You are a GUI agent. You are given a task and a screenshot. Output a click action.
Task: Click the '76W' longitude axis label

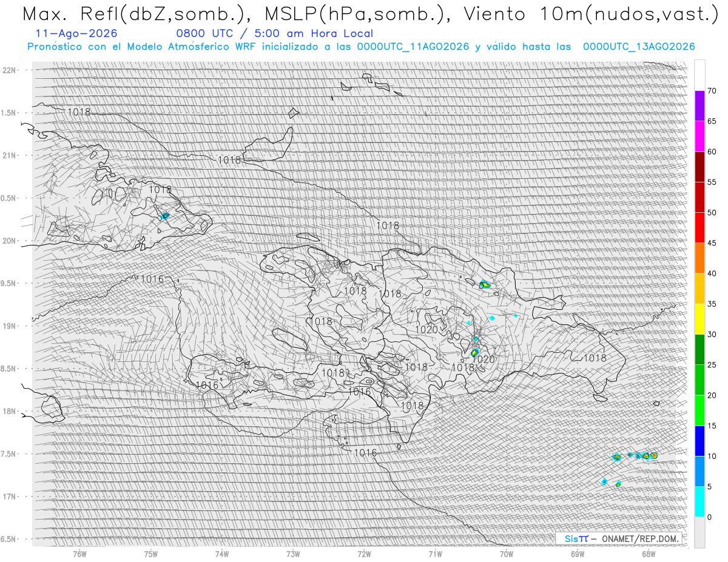point(79,553)
